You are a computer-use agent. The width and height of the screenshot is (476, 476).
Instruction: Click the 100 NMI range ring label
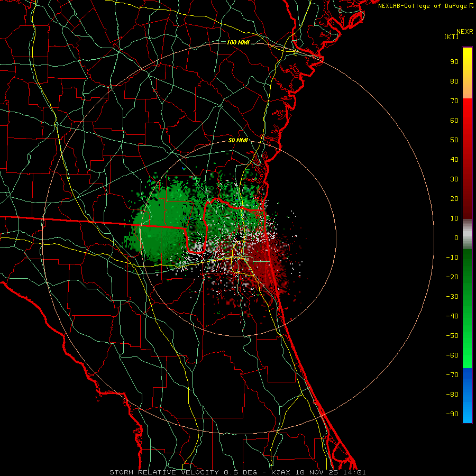(x=238, y=42)
